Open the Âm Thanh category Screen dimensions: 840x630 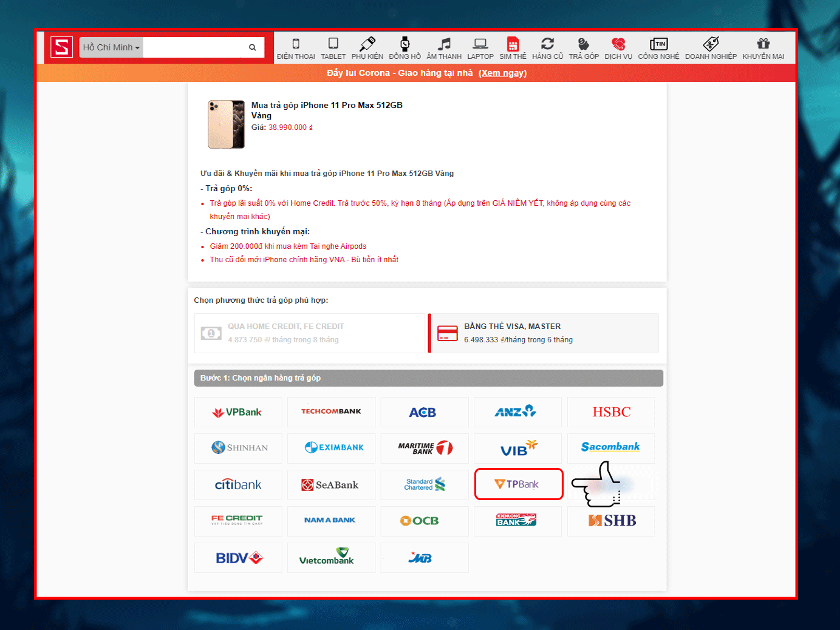pyautogui.click(x=444, y=49)
